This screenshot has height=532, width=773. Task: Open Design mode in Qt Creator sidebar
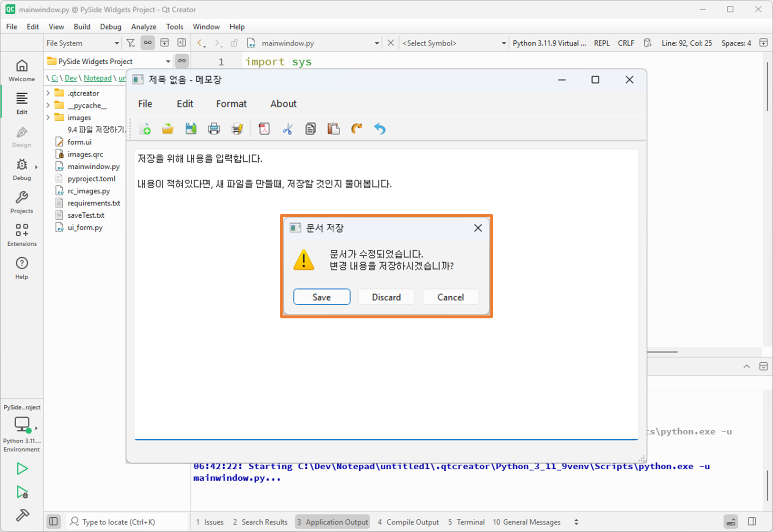[22, 136]
